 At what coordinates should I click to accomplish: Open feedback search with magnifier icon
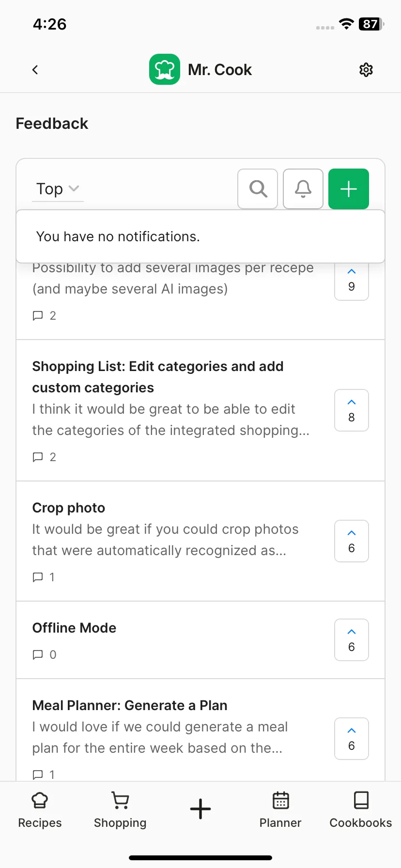(x=258, y=189)
